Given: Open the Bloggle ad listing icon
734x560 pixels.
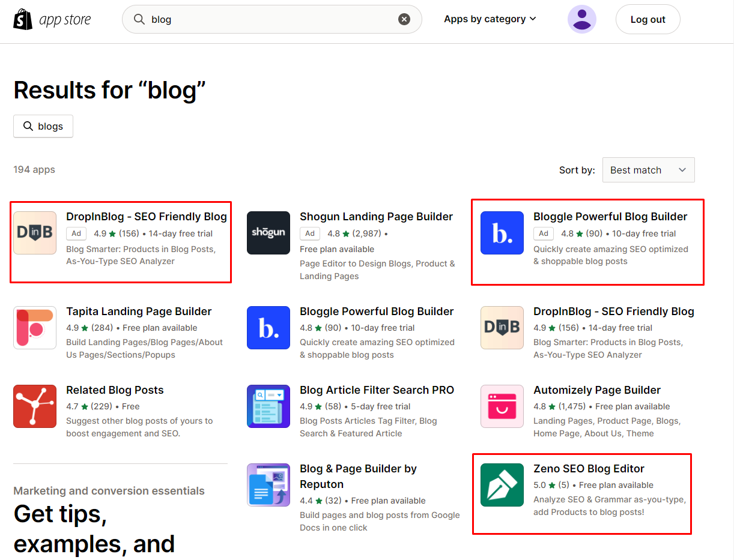Looking at the screenshot, I should (502, 233).
